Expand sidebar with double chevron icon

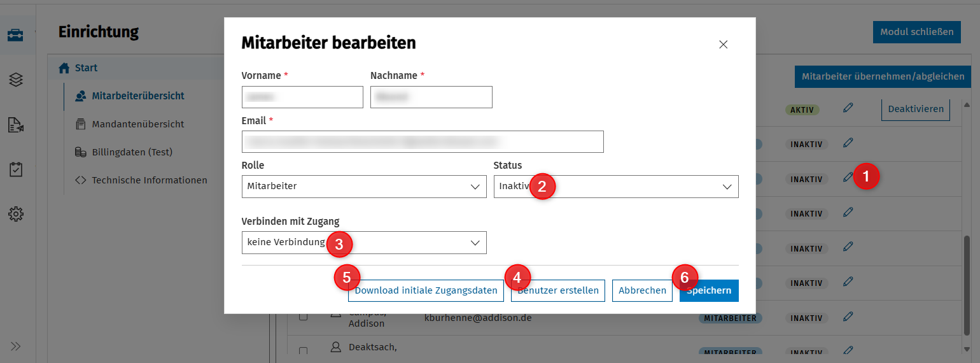(15, 346)
